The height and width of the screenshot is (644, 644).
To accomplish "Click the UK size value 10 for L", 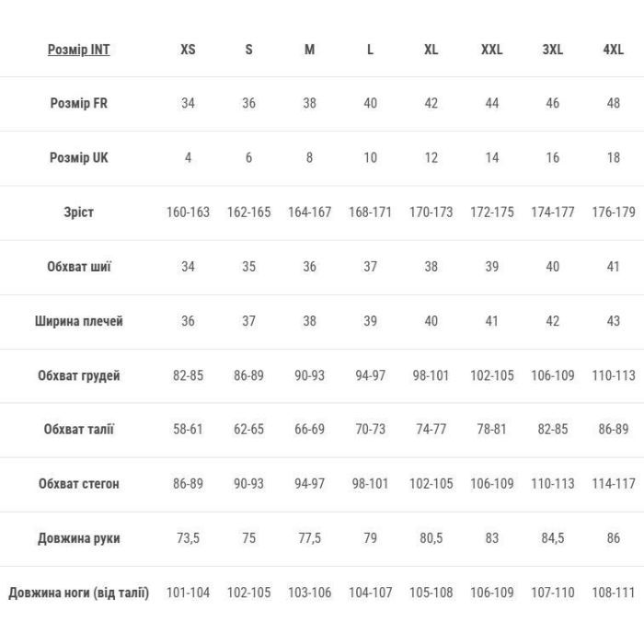I will point(370,157).
